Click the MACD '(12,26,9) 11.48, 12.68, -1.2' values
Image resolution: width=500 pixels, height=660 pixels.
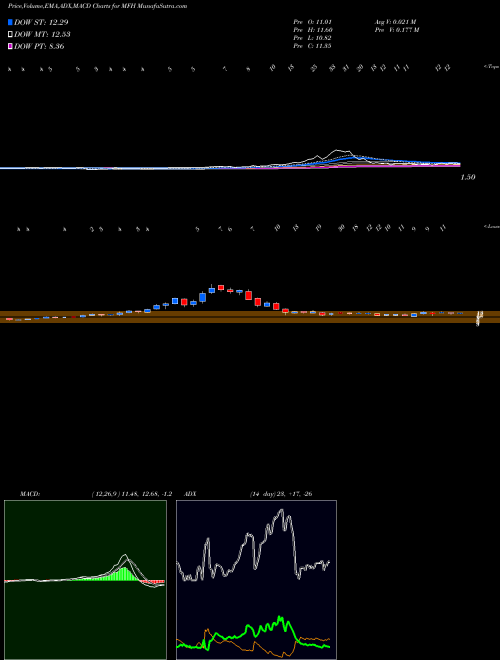point(131,494)
